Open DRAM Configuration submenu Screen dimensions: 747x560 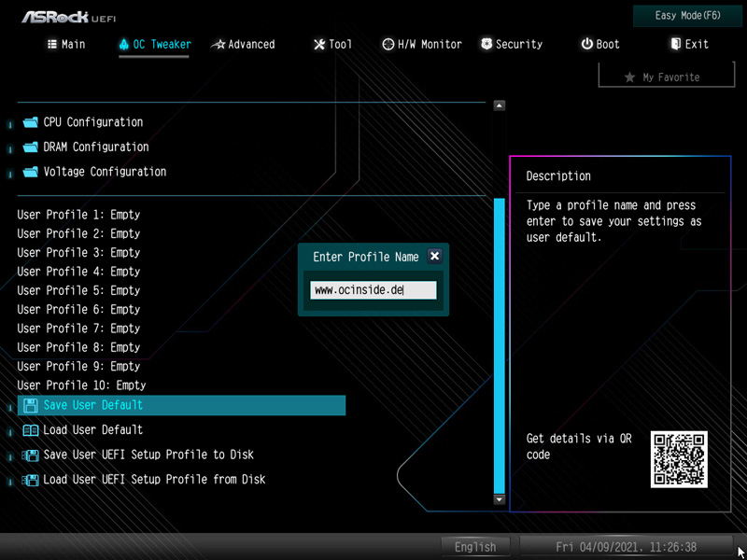[96, 147]
